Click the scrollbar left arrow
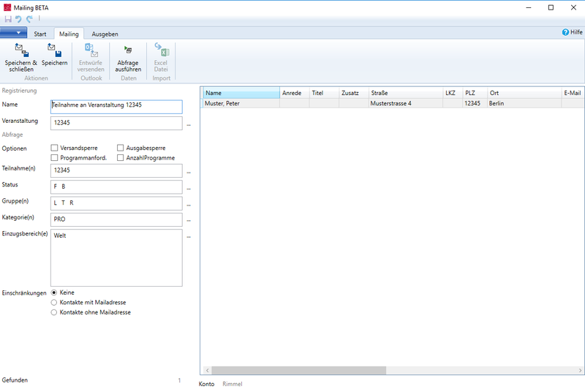This screenshot has width=585, height=392. (x=208, y=370)
